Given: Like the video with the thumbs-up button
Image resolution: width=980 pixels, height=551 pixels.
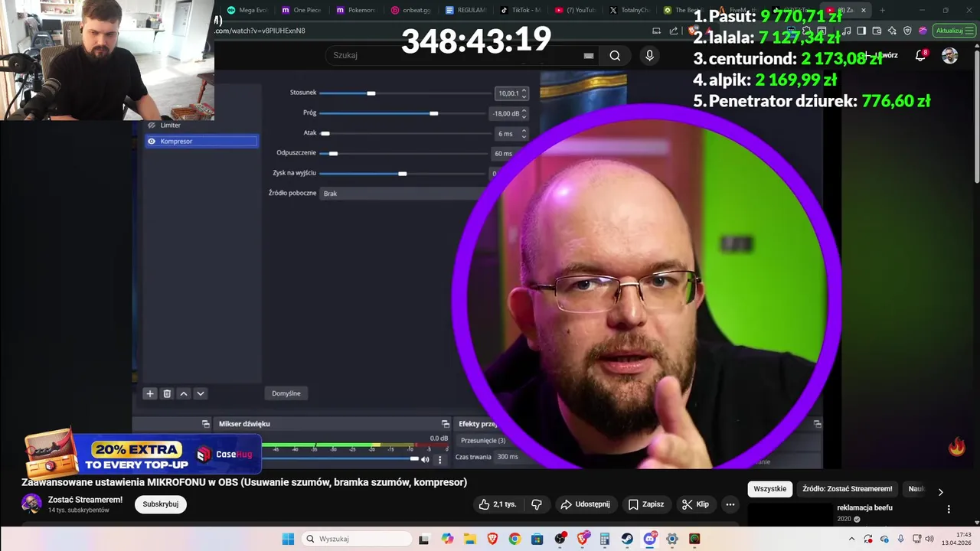Looking at the screenshot, I should coord(498,504).
